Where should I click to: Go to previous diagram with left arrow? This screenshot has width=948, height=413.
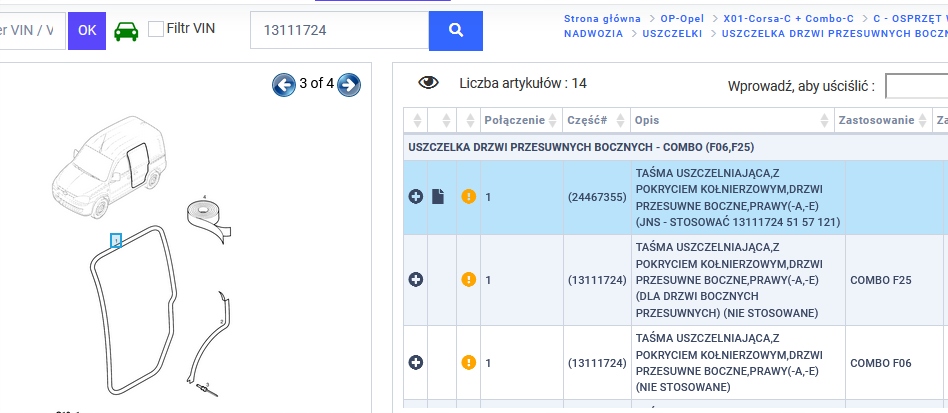284,84
